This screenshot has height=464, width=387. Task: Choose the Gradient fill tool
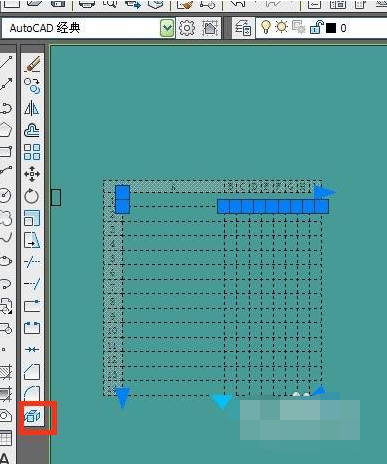click(6, 394)
